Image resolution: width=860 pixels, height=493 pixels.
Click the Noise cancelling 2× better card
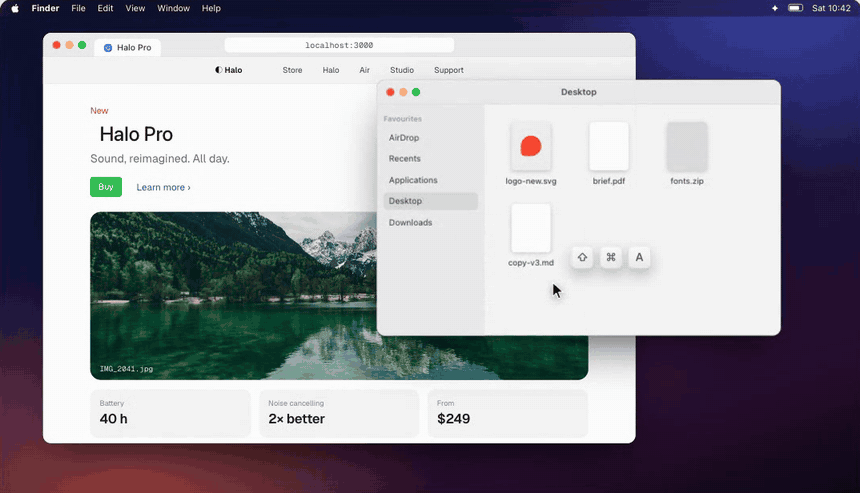pyautogui.click(x=339, y=413)
